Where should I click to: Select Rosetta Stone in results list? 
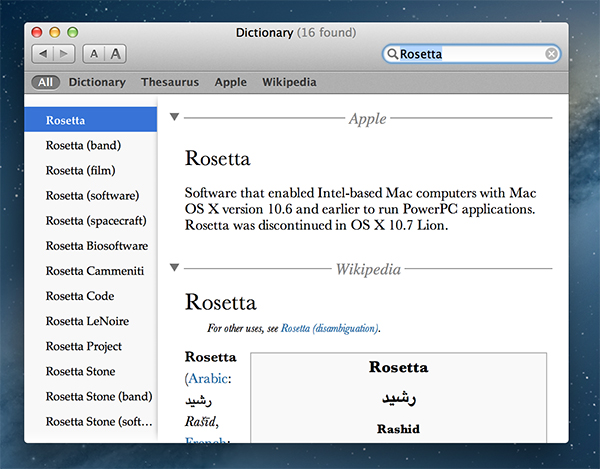coord(91,371)
